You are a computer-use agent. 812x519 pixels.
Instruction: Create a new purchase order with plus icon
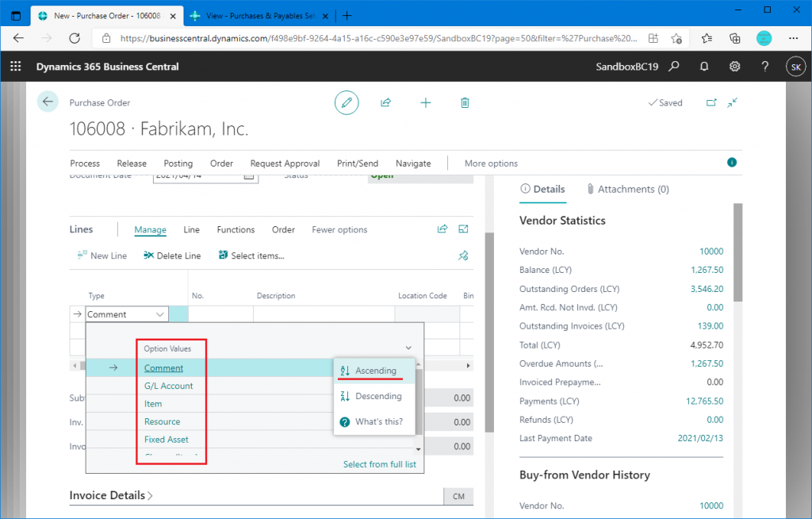426,102
